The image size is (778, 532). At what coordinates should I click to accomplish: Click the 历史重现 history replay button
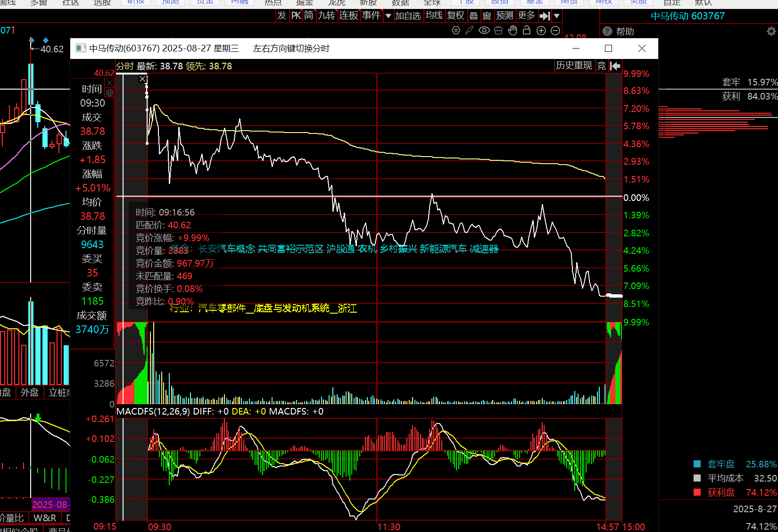(574, 66)
